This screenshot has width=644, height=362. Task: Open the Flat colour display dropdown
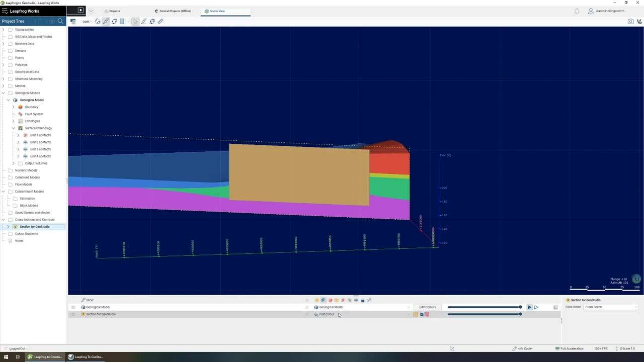(x=362, y=314)
